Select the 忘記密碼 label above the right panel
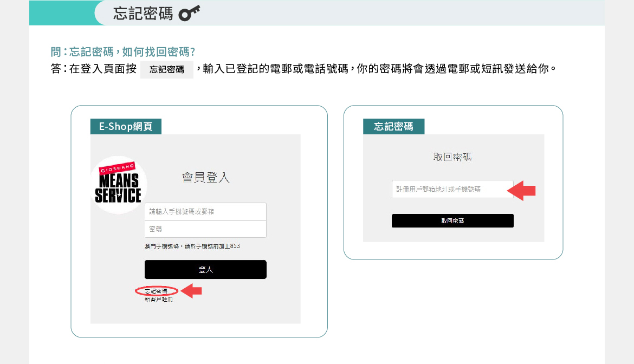Image resolution: width=634 pixels, height=364 pixels. coord(393,127)
